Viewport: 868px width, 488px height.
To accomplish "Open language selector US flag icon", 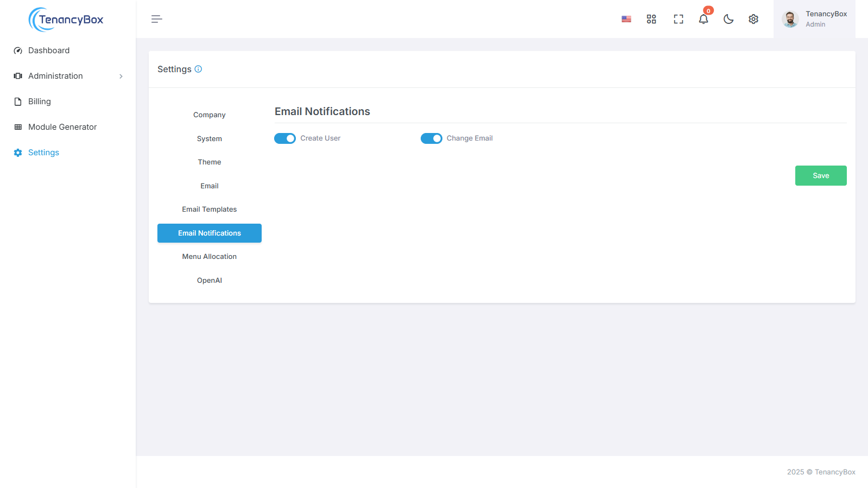I will [626, 19].
